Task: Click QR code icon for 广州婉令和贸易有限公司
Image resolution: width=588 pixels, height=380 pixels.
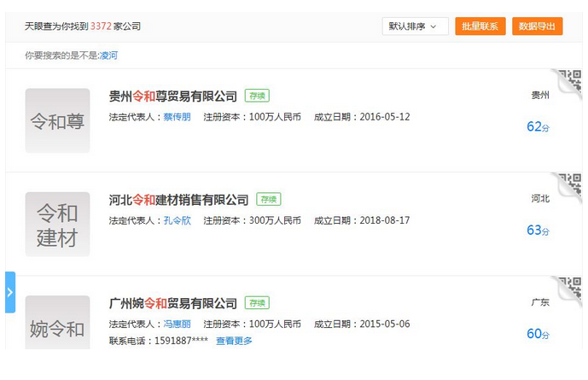Action: pos(570,288)
